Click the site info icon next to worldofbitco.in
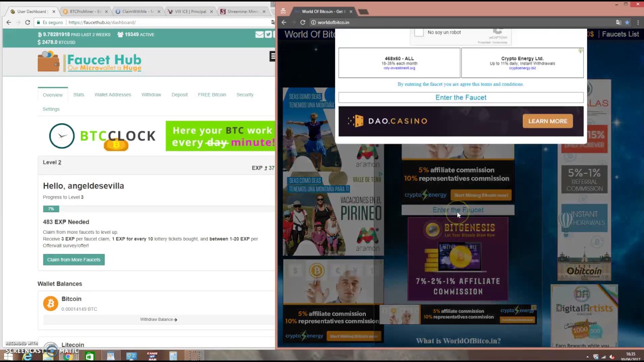The height and width of the screenshot is (362, 644). click(x=313, y=22)
